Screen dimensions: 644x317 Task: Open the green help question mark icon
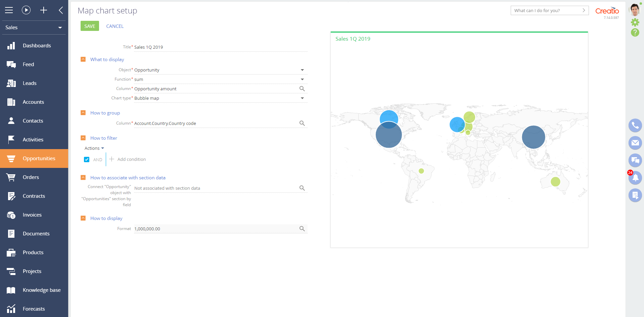pyautogui.click(x=635, y=33)
